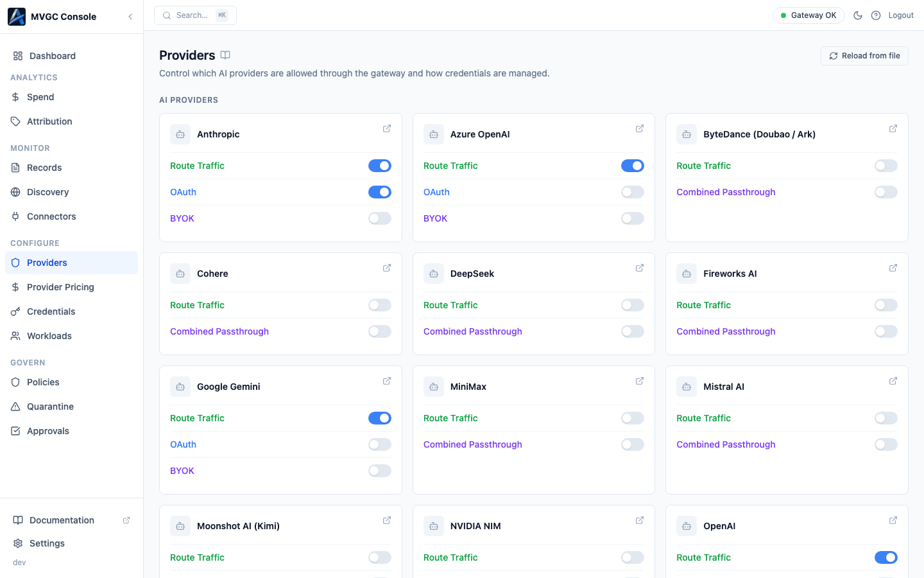Open ByteDance external link icon
924x578 pixels.
pos(893,128)
